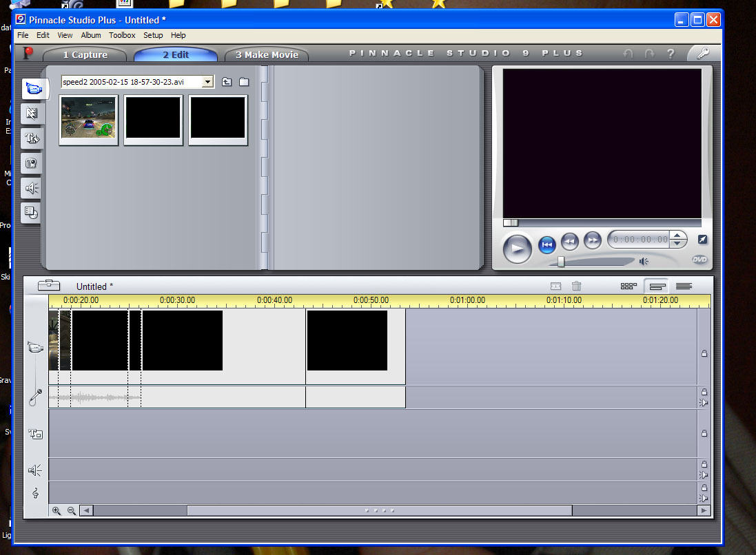
Task: Open the Disc Menus album tab
Action: click(x=32, y=213)
